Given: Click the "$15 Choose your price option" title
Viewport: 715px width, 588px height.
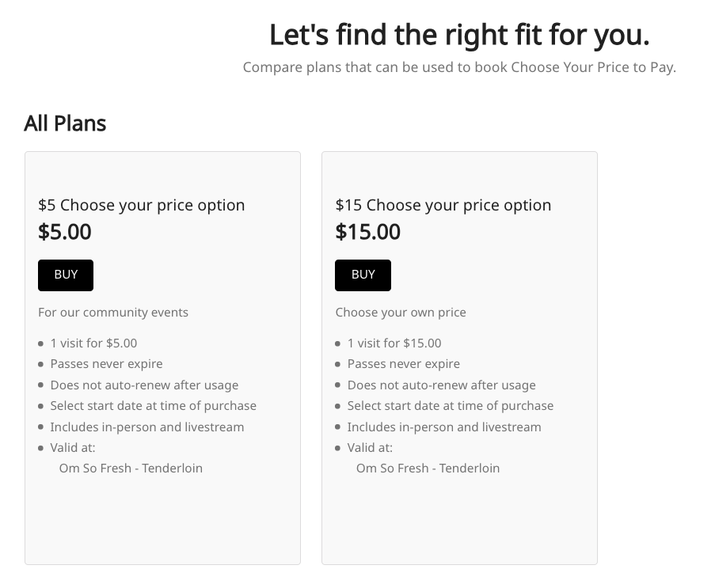Looking at the screenshot, I should click(x=443, y=205).
